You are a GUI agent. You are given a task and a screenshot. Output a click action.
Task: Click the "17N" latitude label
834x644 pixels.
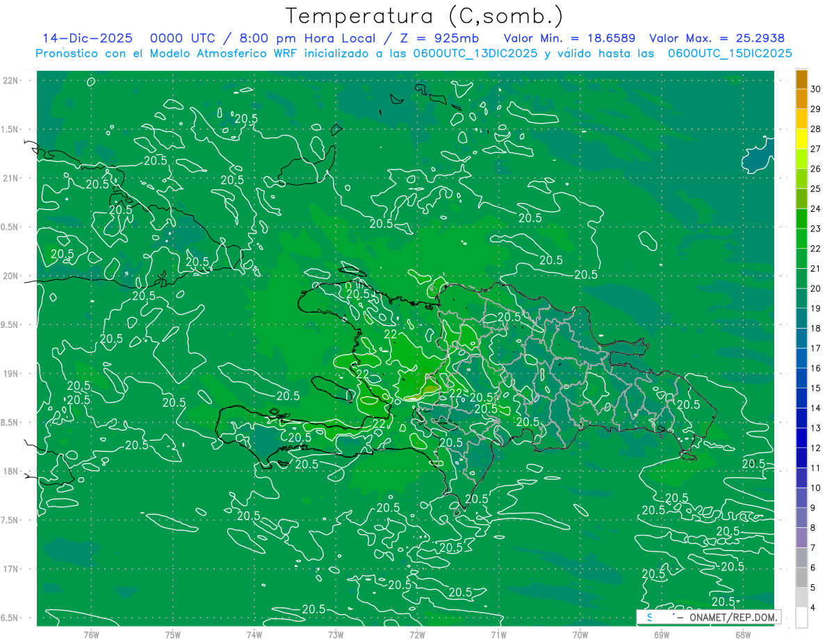pyautogui.click(x=10, y=569)
